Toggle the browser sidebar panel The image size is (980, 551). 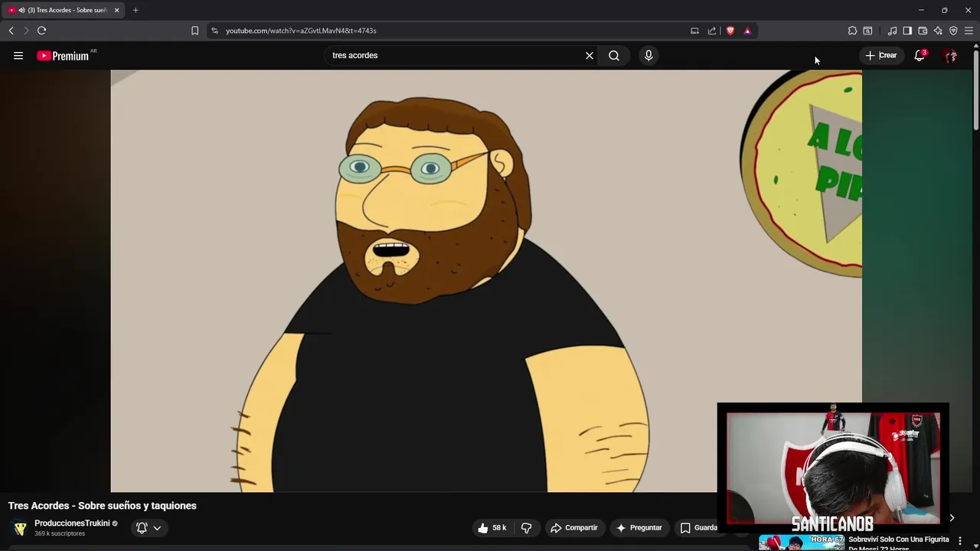point(907,31)
